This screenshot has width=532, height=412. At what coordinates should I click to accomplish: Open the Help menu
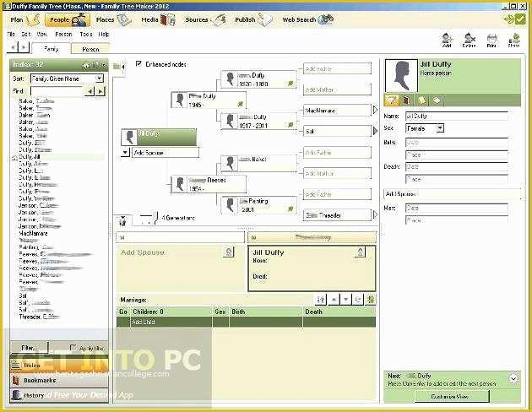(x=104, y=35)
